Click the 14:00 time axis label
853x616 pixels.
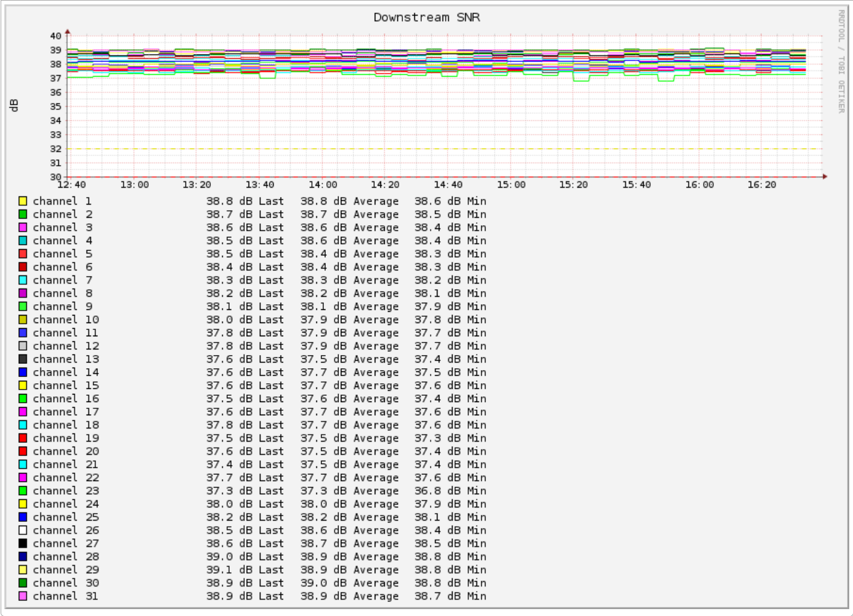(323, 185)
